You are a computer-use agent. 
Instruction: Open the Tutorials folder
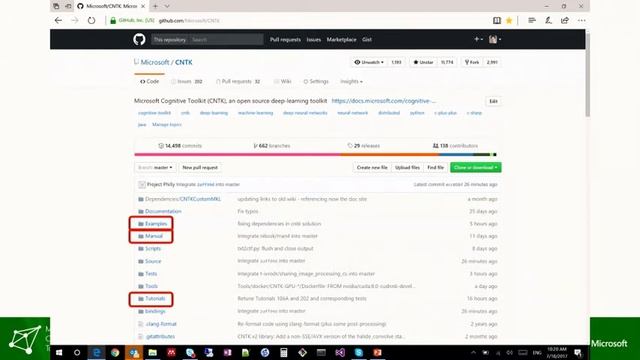[155, 299]
